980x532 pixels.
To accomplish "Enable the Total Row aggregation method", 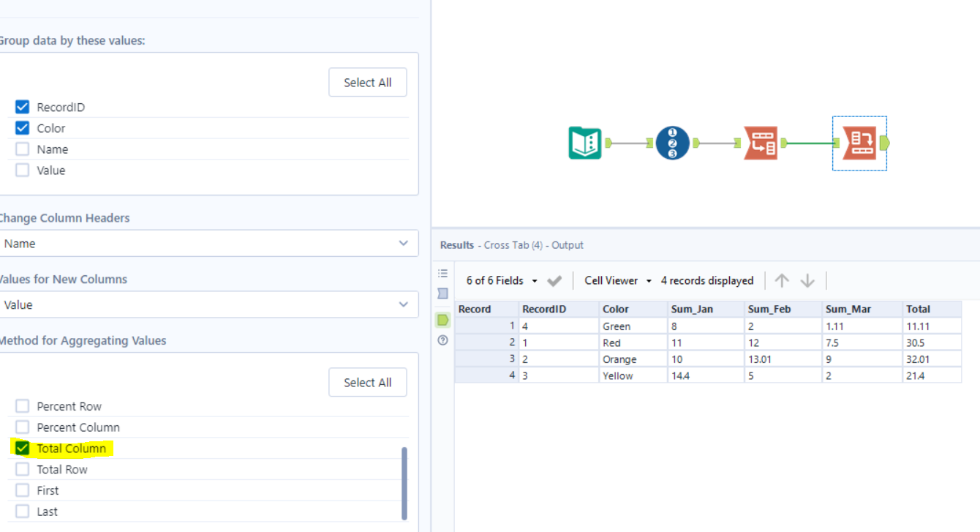I will point(22,469).
